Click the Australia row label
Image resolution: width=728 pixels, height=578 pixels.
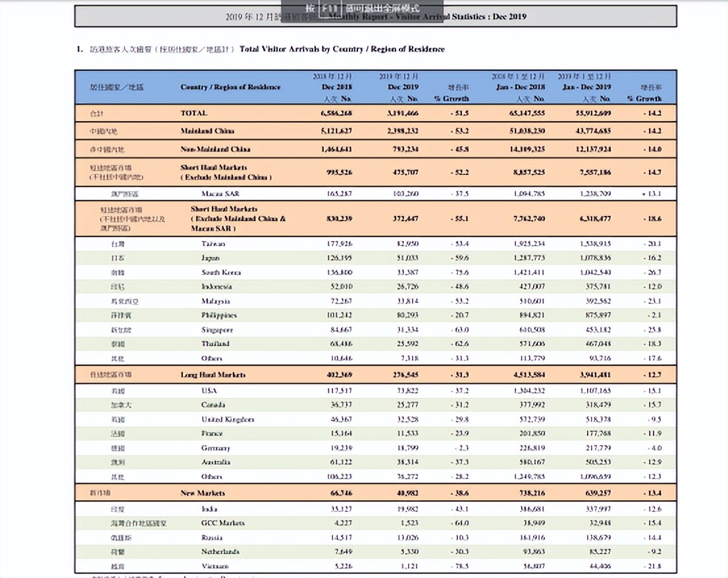(x=215, y=462)
